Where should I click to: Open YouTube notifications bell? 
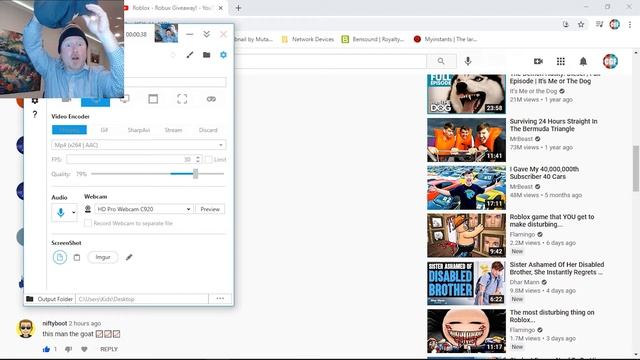[583, 61]
